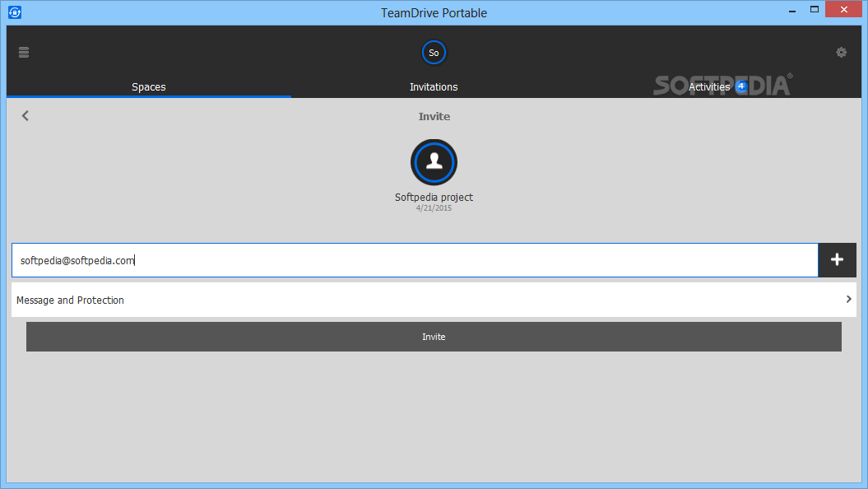The height and width of the screenshot is (489, 868).
Task: Go back with the left chevron arrow
Action: pos(26,116)
